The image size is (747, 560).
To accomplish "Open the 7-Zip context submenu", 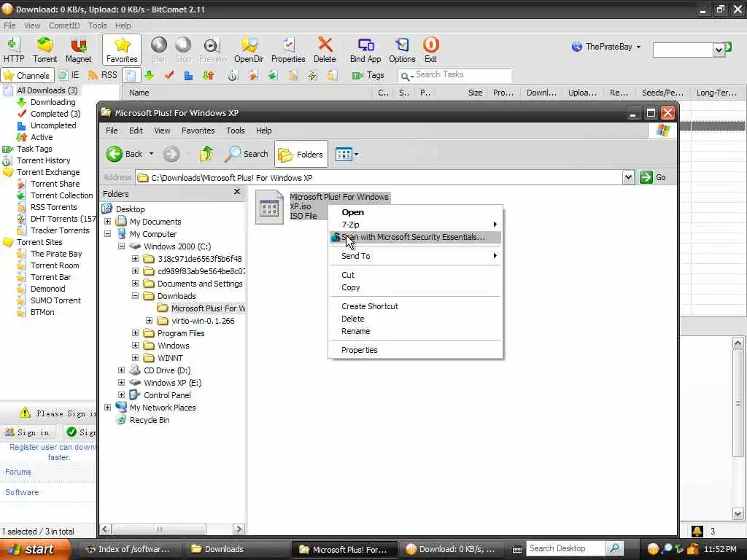I will tap(415, 225).
